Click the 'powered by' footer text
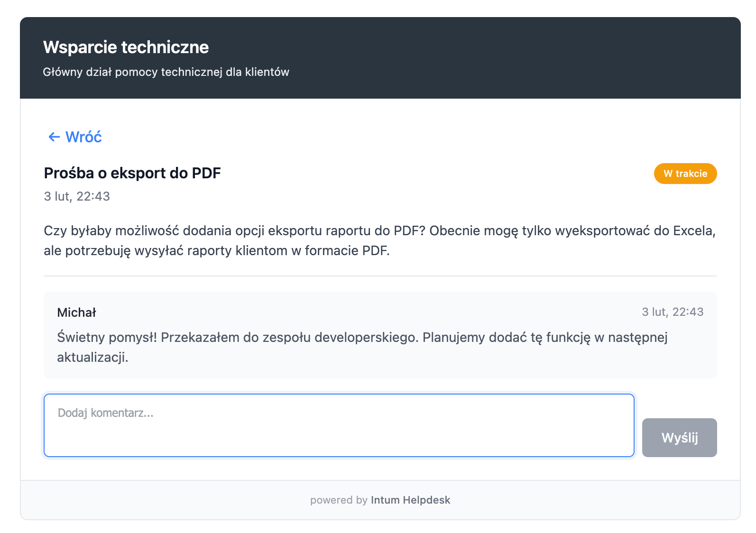This screenshot has width=756, height=533. coord(339,500)
